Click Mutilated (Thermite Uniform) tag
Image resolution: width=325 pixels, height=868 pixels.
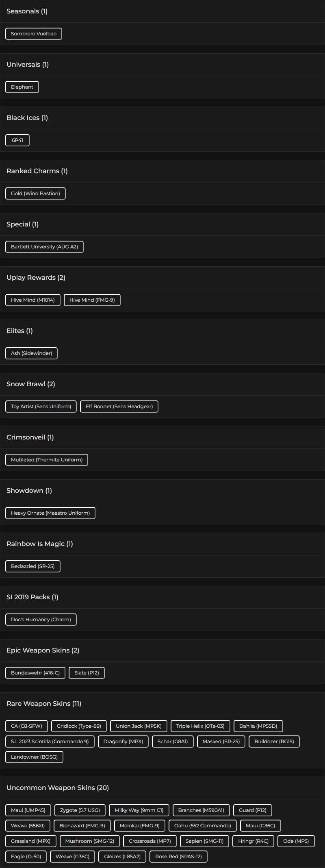click(x=47, y=460)
